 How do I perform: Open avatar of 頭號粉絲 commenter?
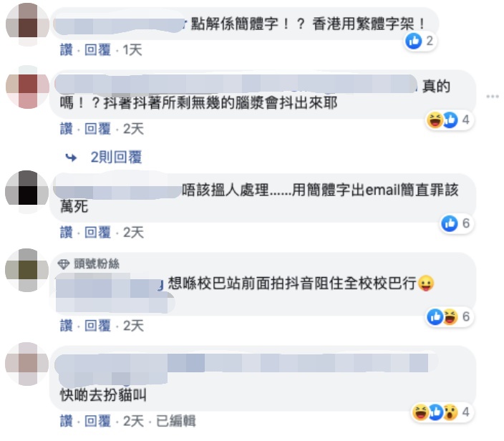(x=27, y=270)
